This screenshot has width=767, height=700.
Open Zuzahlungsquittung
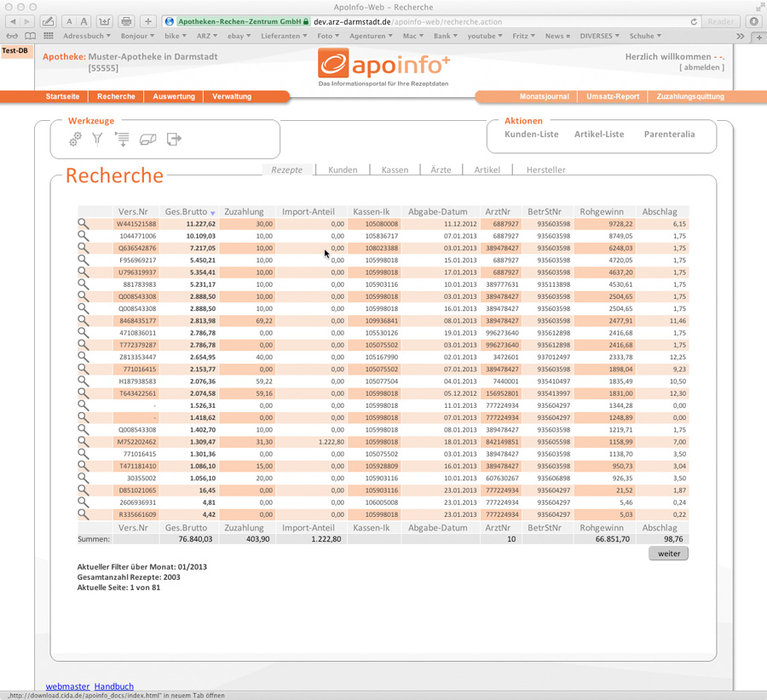click(x=690, y=96)
